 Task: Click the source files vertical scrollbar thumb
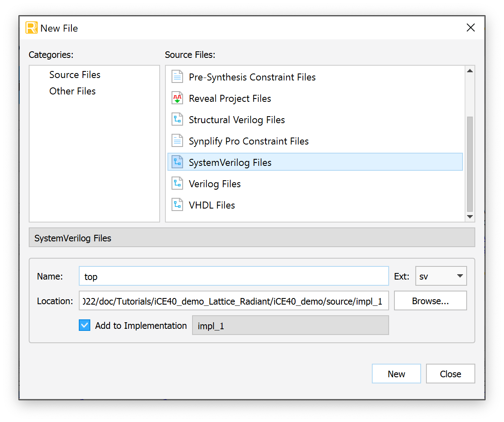(x=470, y=164)
